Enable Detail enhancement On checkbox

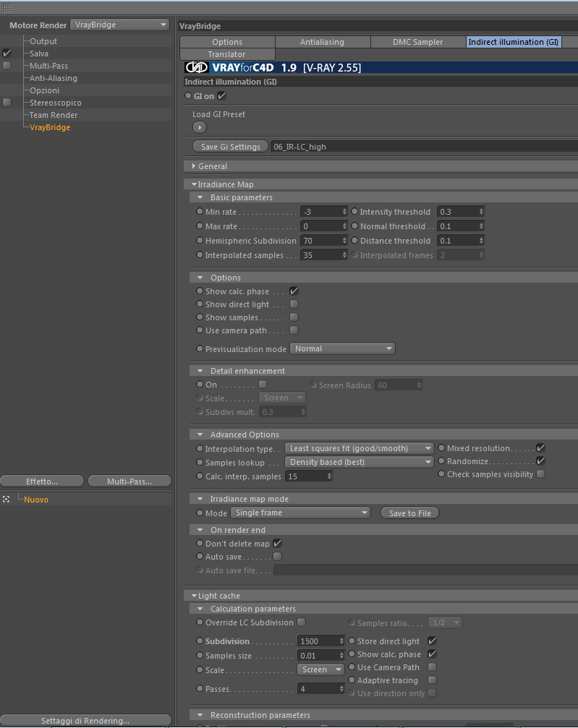click(263, 385)
